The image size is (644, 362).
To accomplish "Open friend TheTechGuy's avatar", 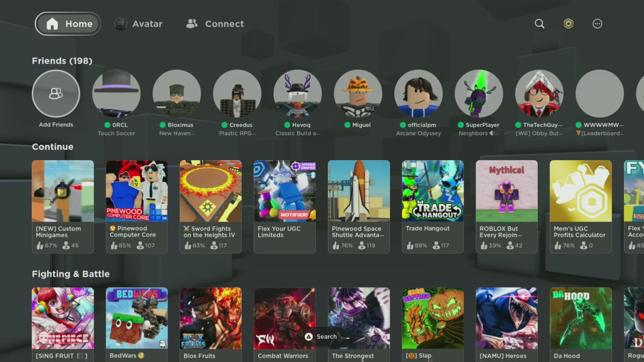I will (x=539, y=93).
